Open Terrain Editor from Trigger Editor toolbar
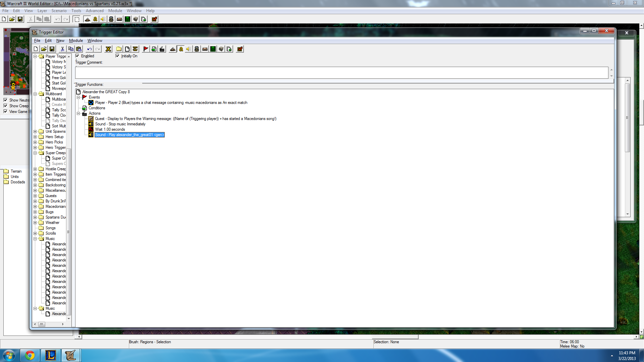Image resolution: width=644 pixels, height=362 pixels. coord(173,49)
